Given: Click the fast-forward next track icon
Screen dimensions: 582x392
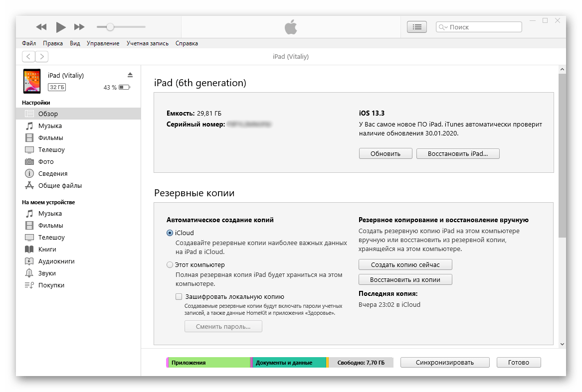Looking at the screenshot, I should 79,27.
